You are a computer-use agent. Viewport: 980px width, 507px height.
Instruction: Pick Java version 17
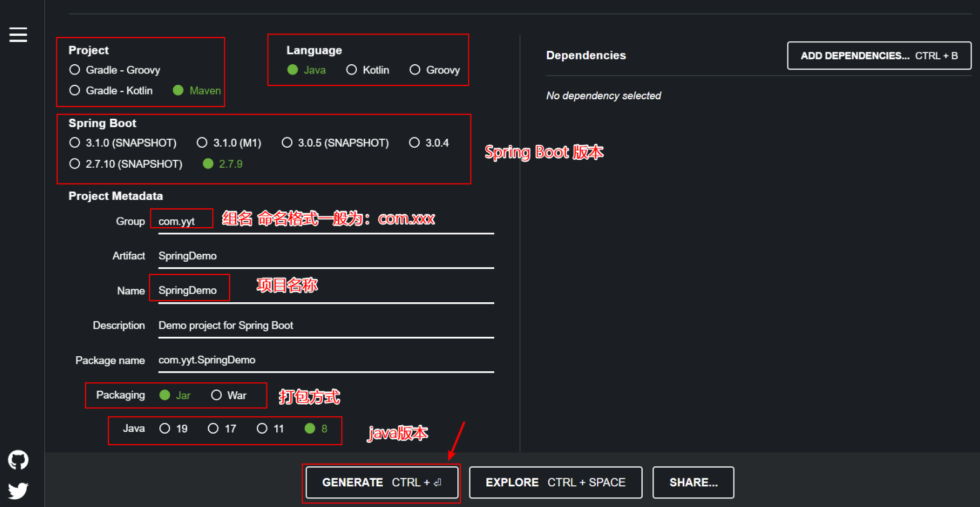pos(222,429)
